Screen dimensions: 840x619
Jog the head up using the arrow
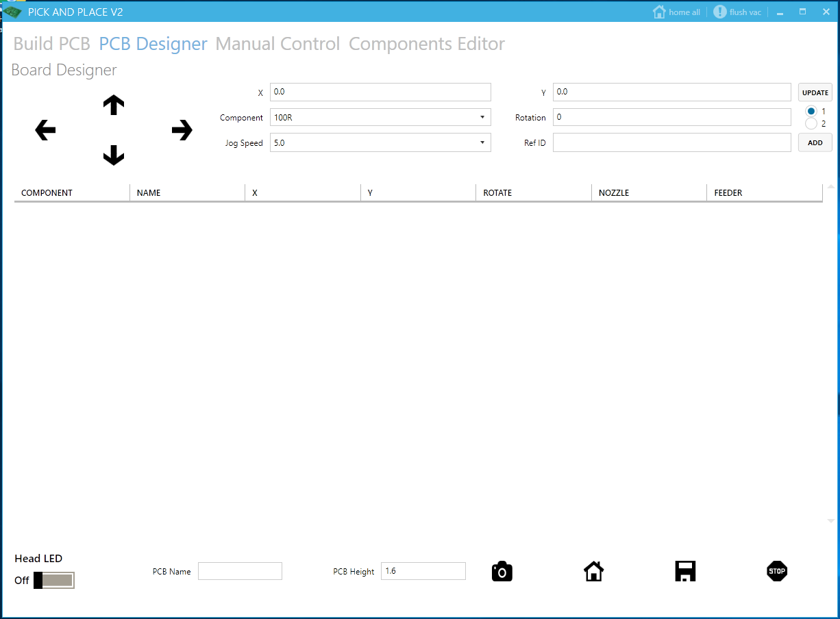[113, 105]
